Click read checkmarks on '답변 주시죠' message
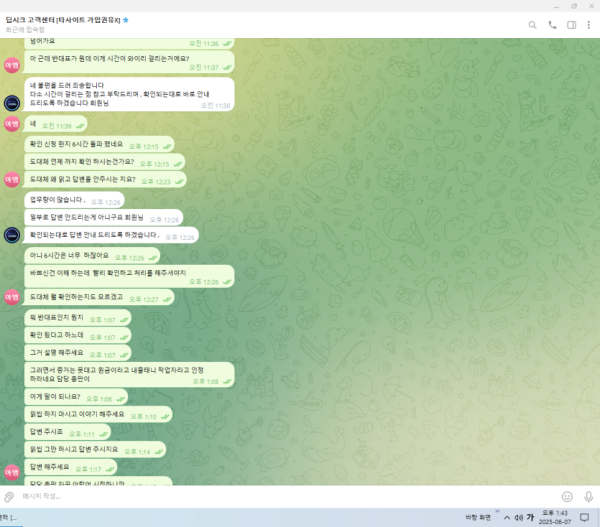The width and height of the screenshot is (600, 527). click(x=103, y=434)
